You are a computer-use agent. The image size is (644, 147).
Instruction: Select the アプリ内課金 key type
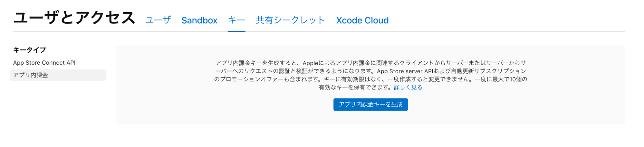click(x=31, y=75)
